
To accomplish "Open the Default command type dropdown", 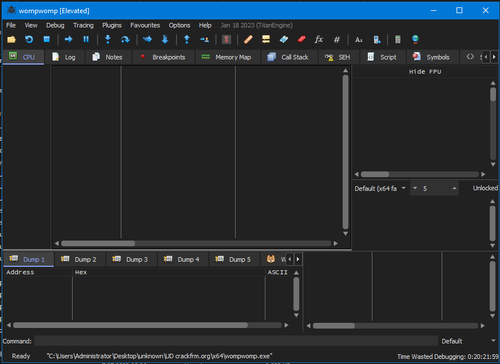I will 468,341.
